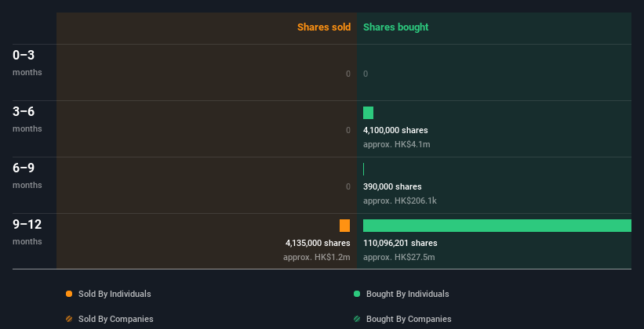Select the 390,000 shares value
This screenshot has height=329, width=644.
(x=392, y=186)
